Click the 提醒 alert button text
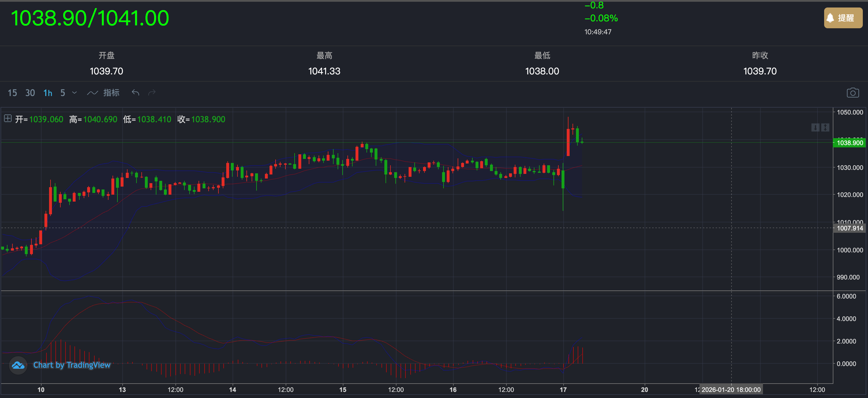868x398 pixels. click(x=846, y=18)
